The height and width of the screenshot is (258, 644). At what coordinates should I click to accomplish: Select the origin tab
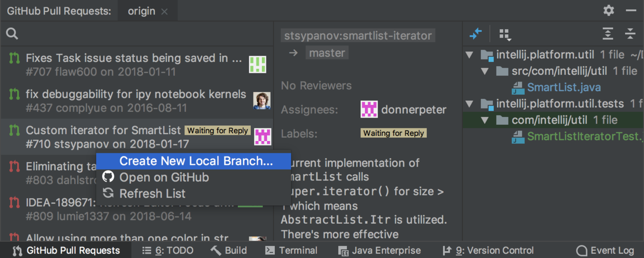[147, 11]
